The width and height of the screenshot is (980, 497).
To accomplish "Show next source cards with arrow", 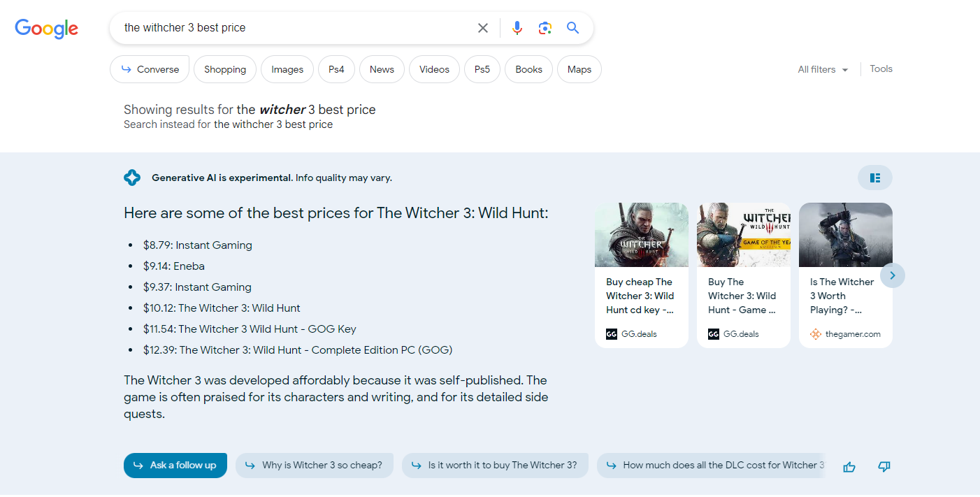I will tap(893, 275).
